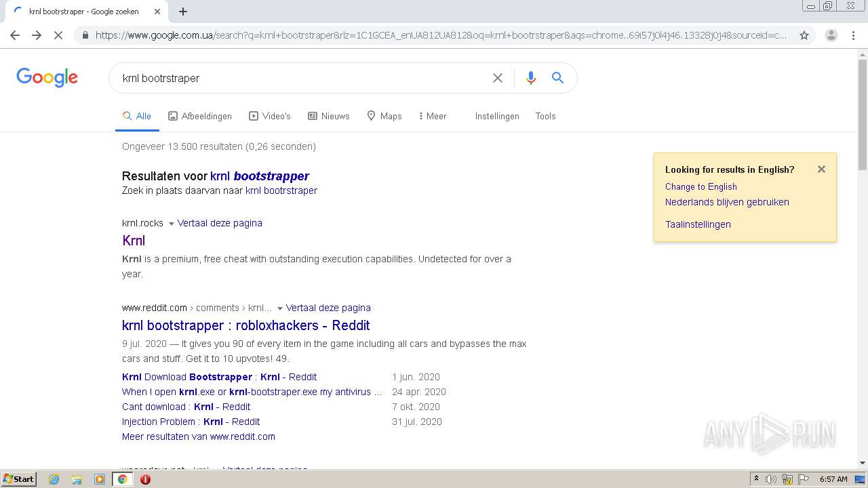Viewport: 868px width, 488px height.
Task: Open the Krnl result title
Action: pos(134,241)
